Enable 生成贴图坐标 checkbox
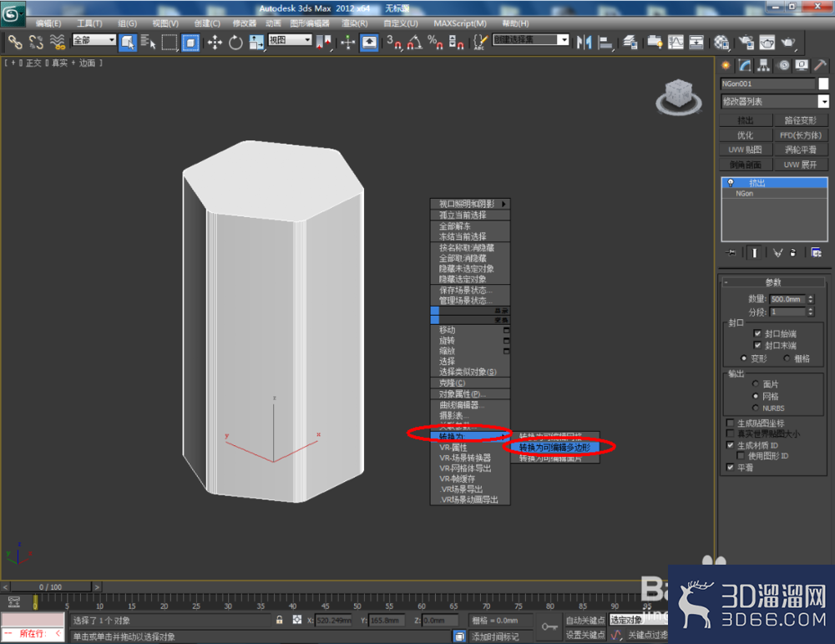 click(730, 423)
